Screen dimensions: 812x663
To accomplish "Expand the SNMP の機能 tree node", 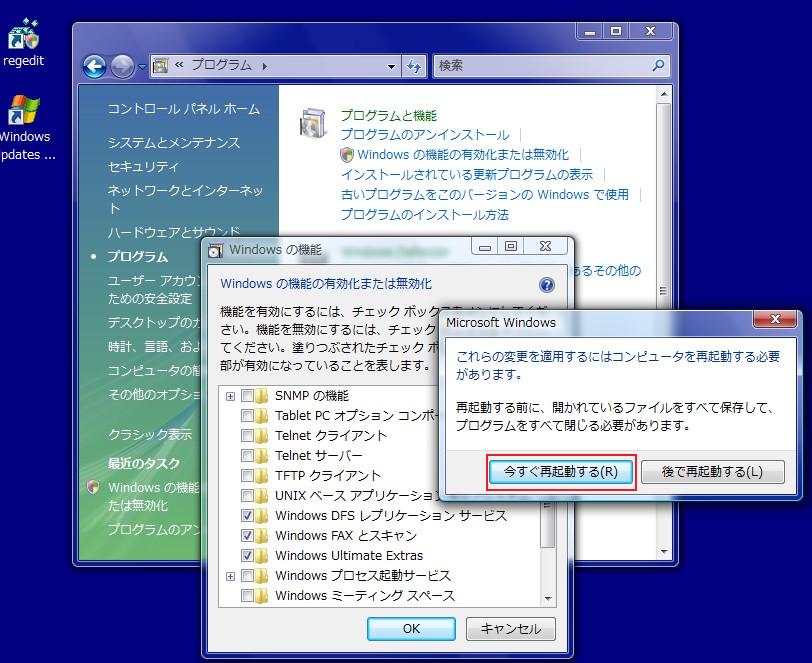I will (231, 396).
